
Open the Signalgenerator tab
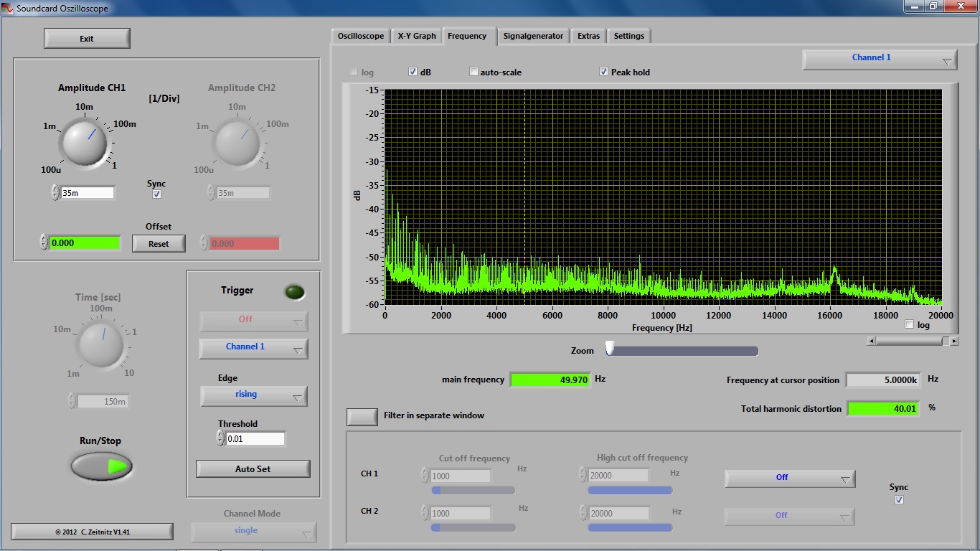[x=533, y=36]
